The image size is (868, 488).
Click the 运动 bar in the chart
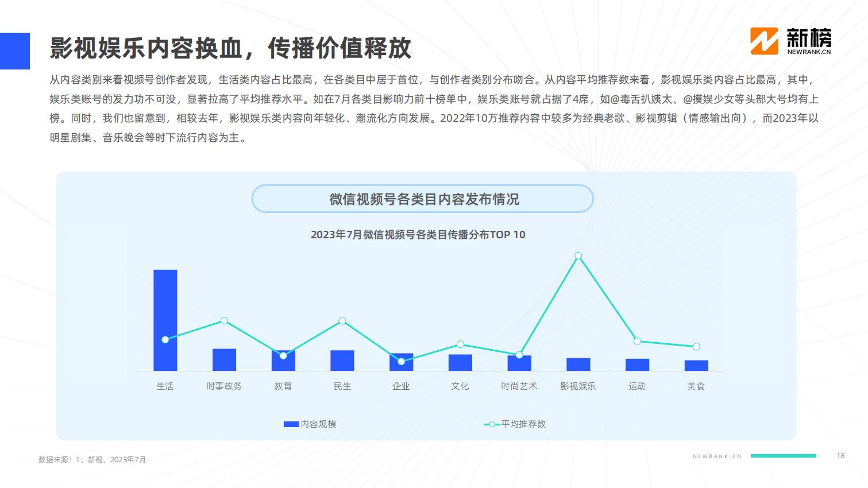coord(637,365)
